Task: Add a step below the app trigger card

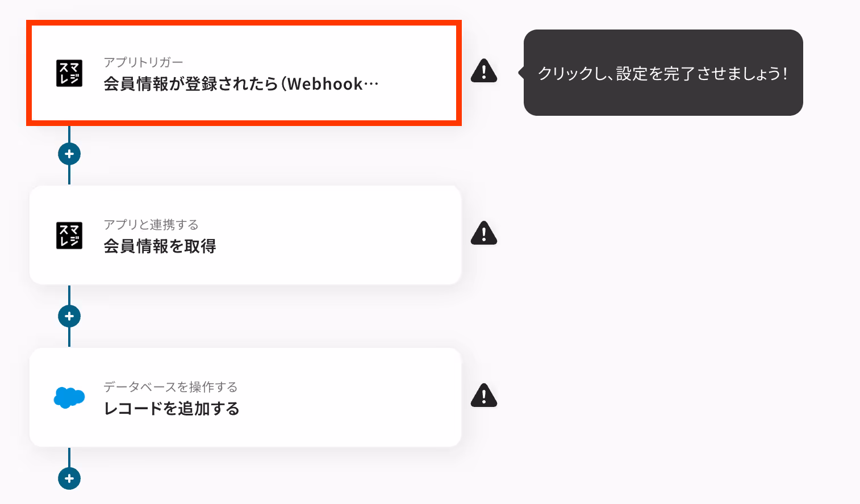Action: (x=69, y=154)
